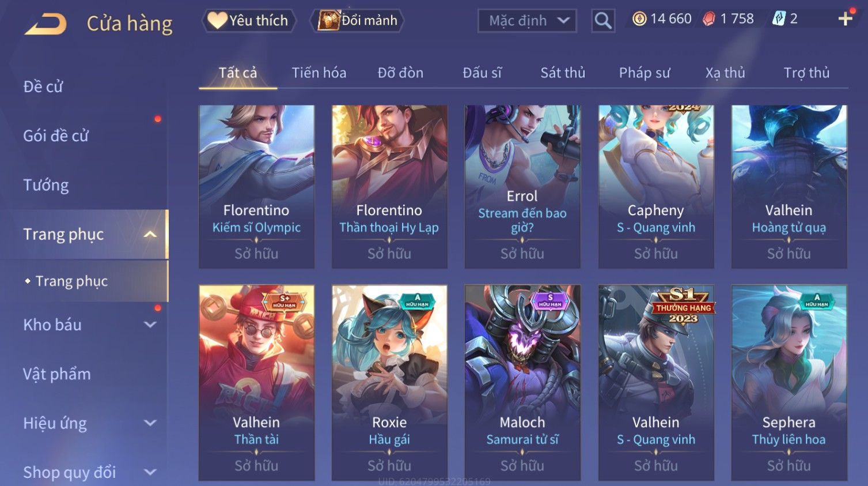
Task: Select the Valhein Thần tài skin card
Action: 256,383
